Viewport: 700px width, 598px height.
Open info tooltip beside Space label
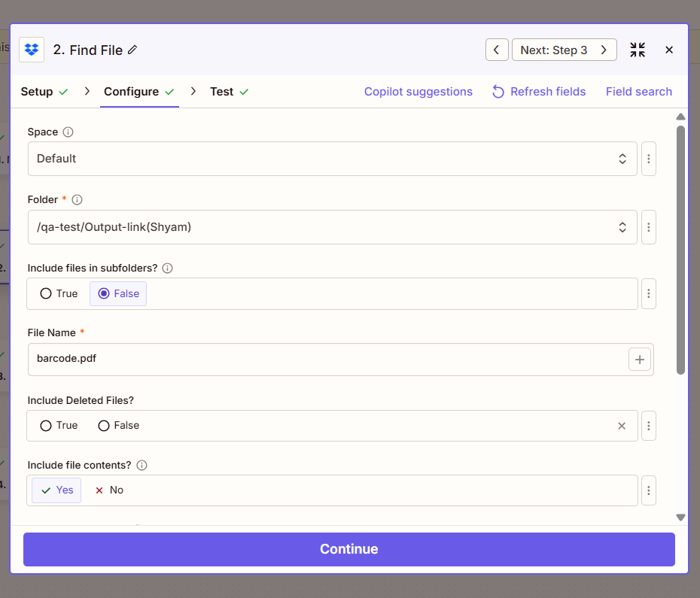[x=68, y=132]
